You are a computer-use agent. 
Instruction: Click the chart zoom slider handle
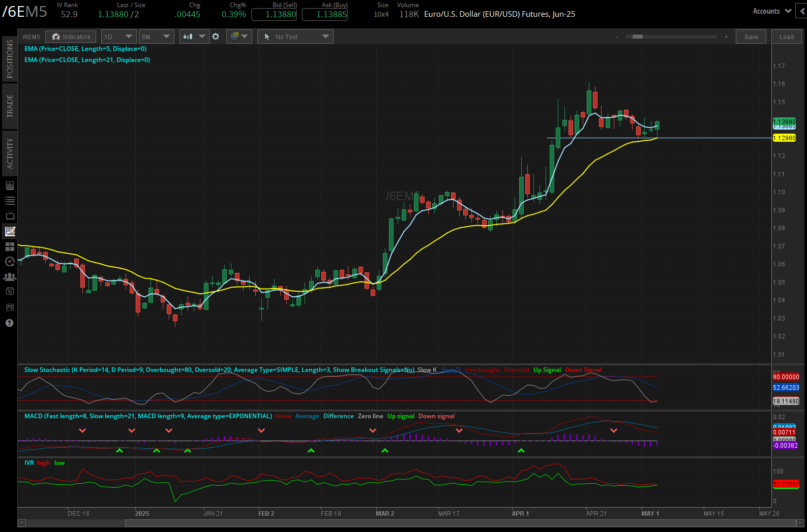tap(638, 37)
